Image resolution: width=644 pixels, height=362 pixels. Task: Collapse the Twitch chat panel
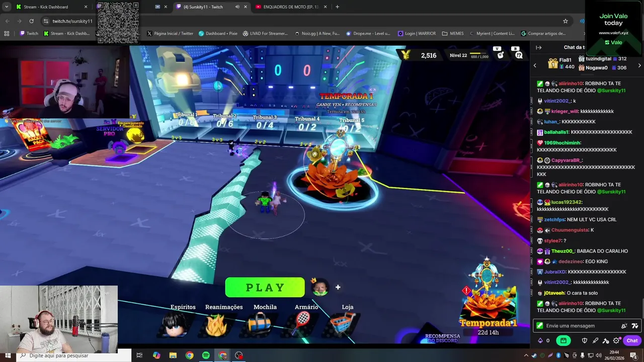pyautogui.click(x=538, y=47)
